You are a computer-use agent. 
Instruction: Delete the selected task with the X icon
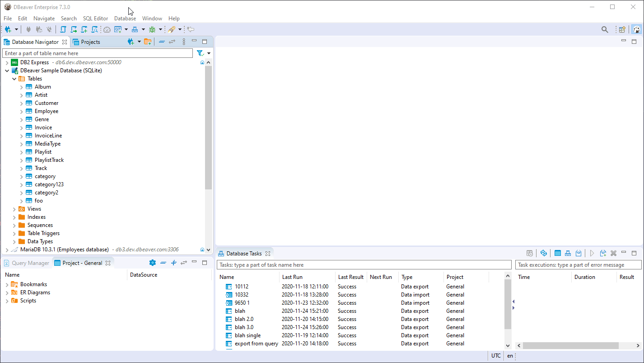(613, 253)
